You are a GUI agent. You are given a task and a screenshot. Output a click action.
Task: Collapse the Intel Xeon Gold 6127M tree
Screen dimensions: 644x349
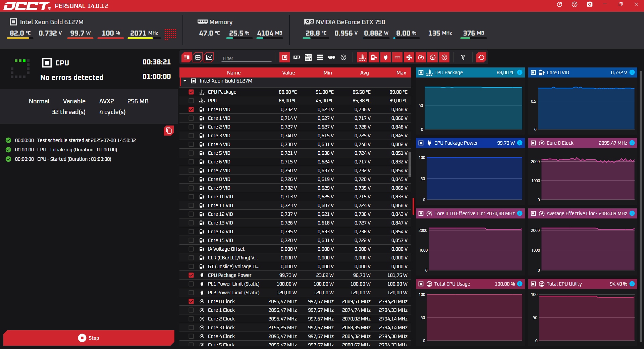pos(185,81)
